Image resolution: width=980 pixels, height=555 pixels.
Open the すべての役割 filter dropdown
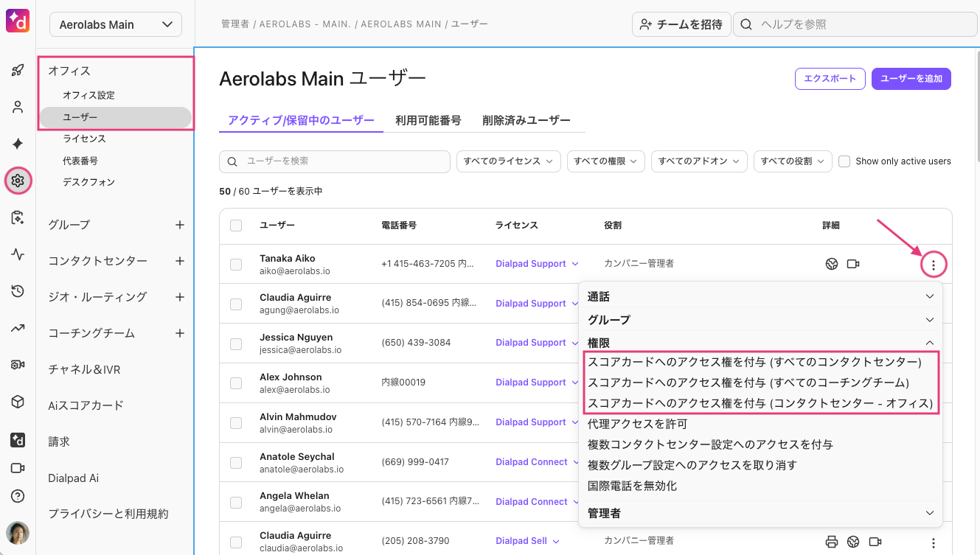coord(793,161)
